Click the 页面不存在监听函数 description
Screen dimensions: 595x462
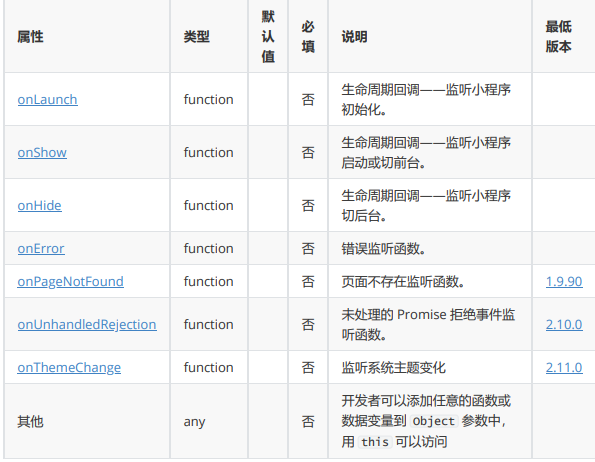point(403,281)
